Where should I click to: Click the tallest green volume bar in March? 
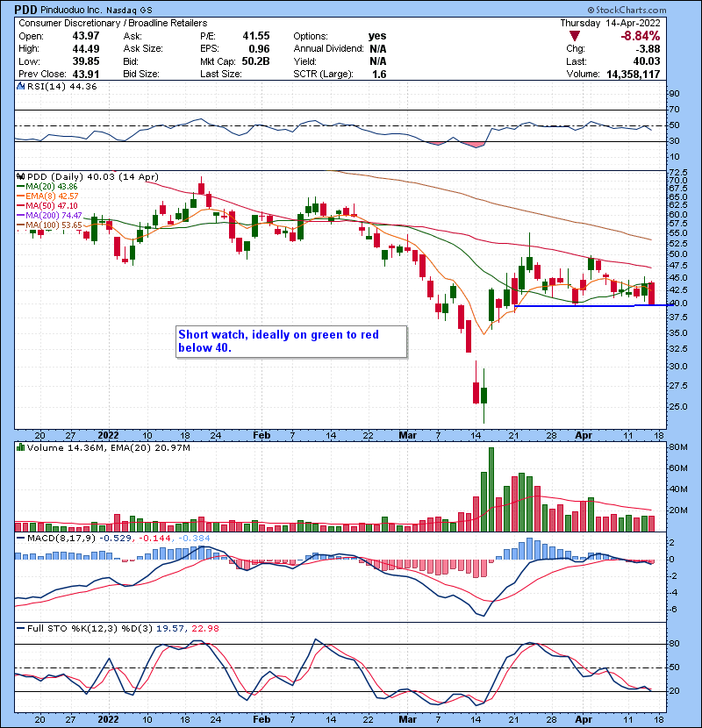491,489
